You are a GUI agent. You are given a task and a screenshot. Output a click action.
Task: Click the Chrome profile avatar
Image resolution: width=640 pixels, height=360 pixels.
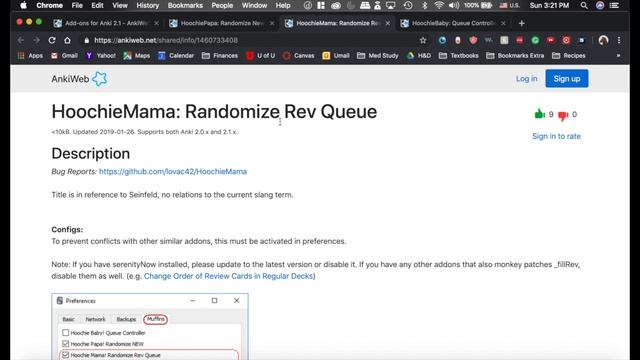tap(603, 40)
